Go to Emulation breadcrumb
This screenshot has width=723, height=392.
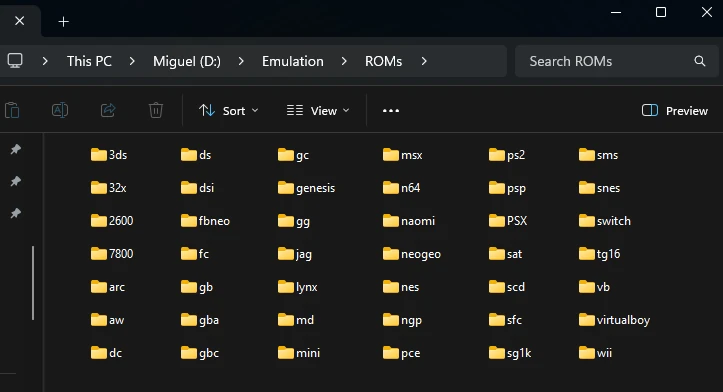point(293,61)
